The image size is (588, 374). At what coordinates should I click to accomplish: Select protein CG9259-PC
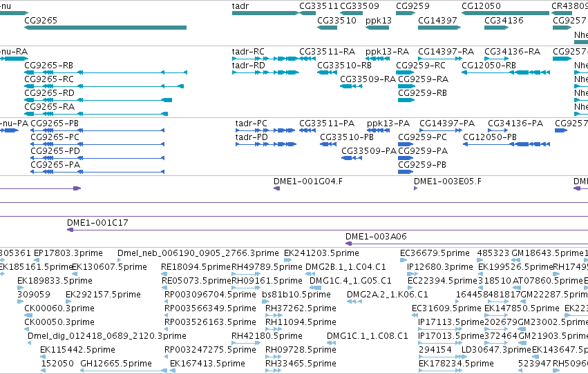[406, 144]
